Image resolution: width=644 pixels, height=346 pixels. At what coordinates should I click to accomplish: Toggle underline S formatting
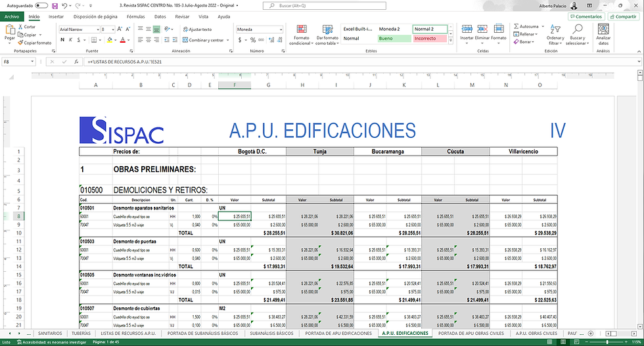79,40
